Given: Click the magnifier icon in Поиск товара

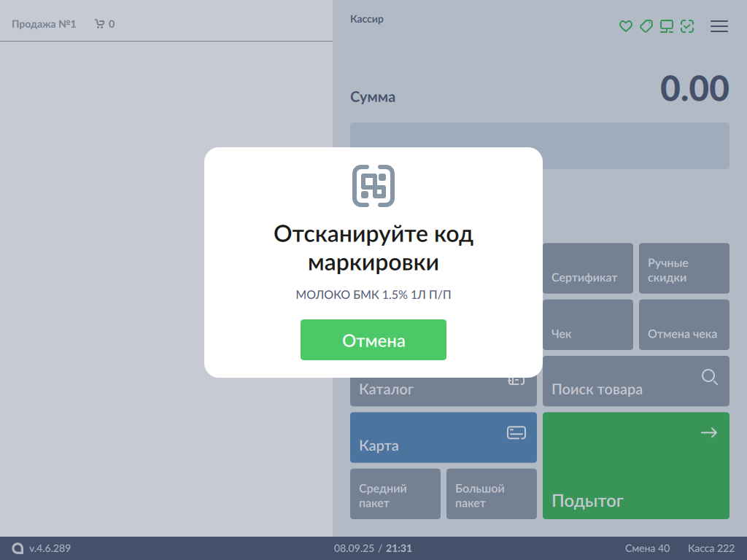Looking at the screenshot, I should coord(709,377).
